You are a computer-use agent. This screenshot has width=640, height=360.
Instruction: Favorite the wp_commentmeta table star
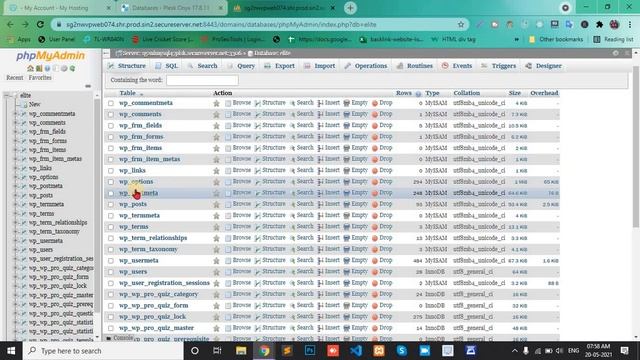click(216, 103)
